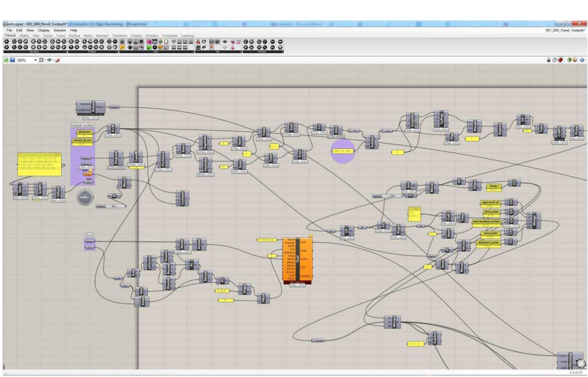Click the Factor 200 number slider
588x377 pixels.
pyautogui.click(x=389, y=196)
